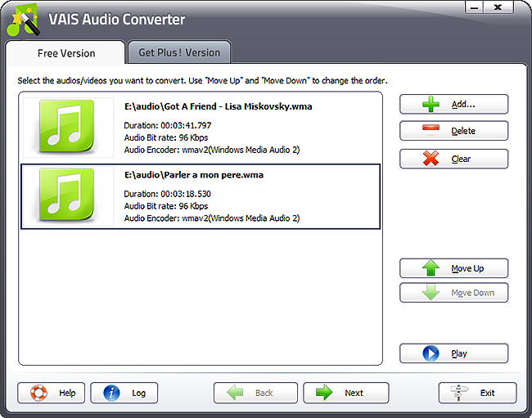
Task: Click the Delete button label
Action: pos(463,131)
